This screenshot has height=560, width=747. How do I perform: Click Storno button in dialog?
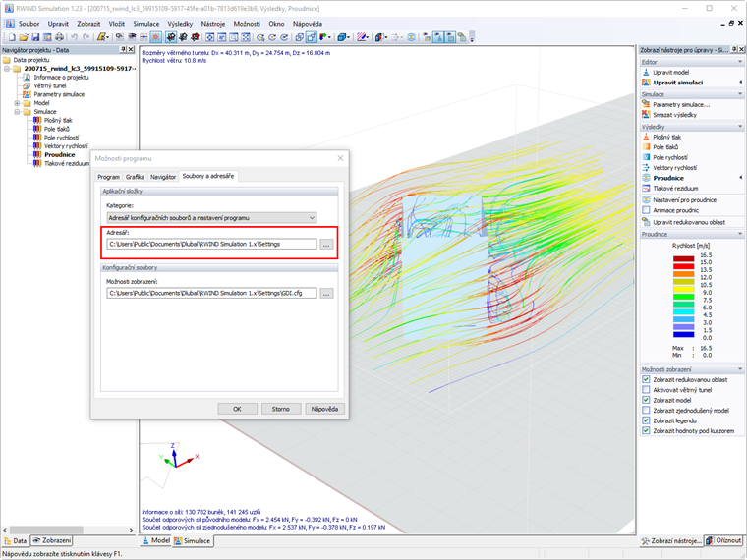280,409
